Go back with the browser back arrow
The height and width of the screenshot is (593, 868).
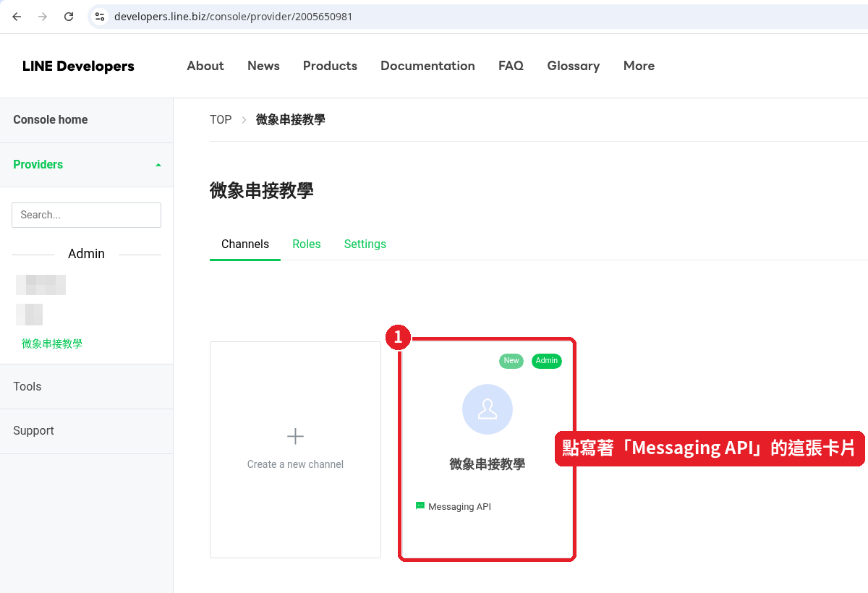(17, 16)
